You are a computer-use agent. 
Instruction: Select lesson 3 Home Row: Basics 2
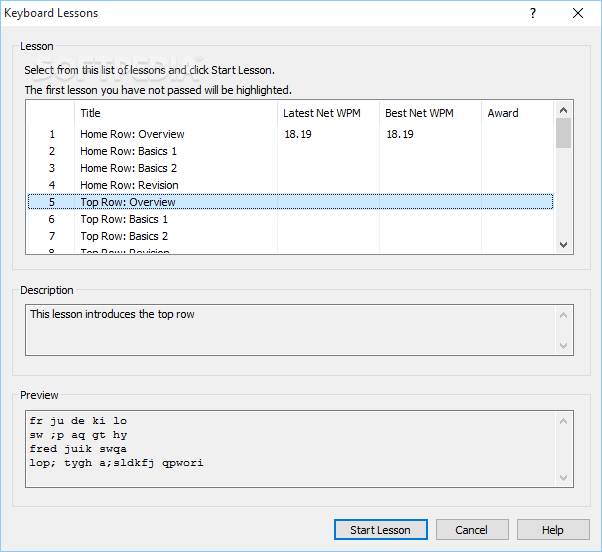tap(290, 168)
